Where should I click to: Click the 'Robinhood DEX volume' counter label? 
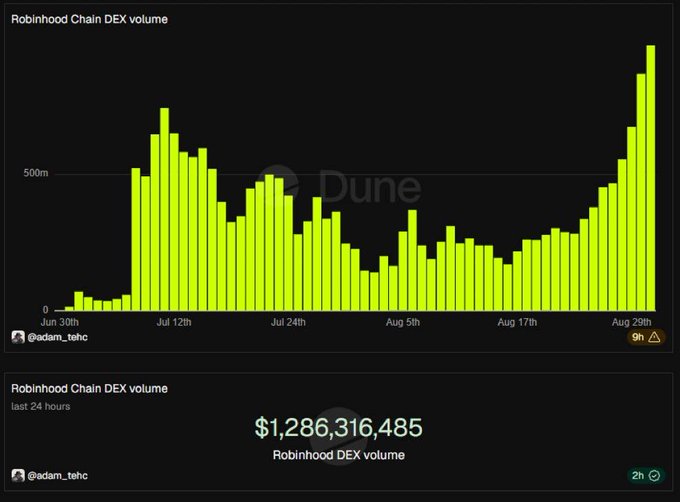coord(339,455)
